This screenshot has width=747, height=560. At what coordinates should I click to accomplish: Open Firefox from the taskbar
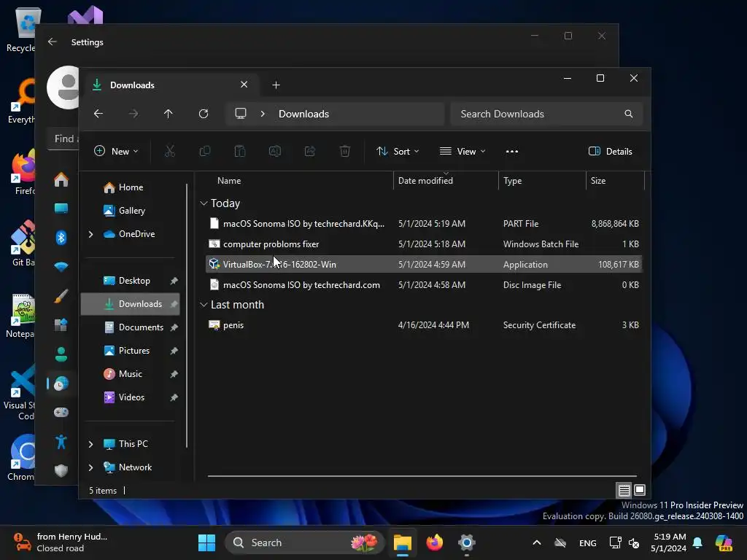(x=435, y=542)
